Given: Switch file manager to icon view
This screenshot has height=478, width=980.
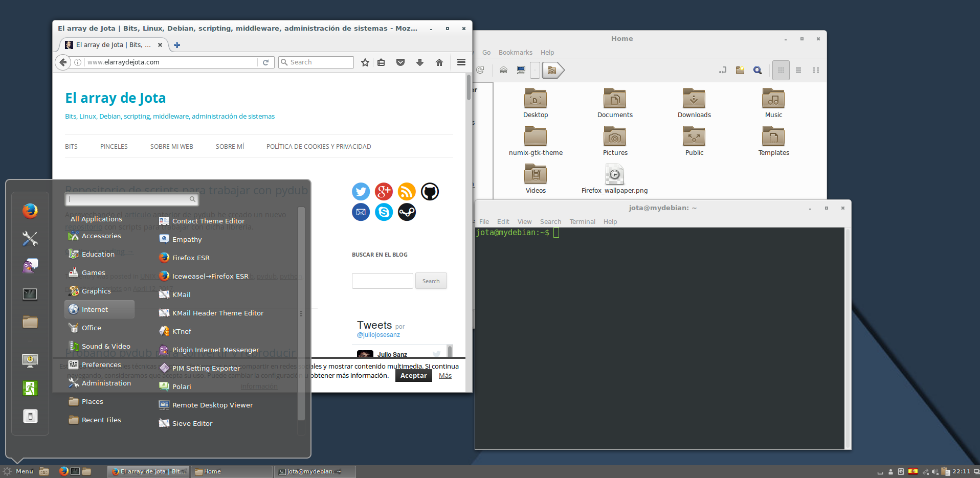Looking at the screenshot, I should [781, 70].
